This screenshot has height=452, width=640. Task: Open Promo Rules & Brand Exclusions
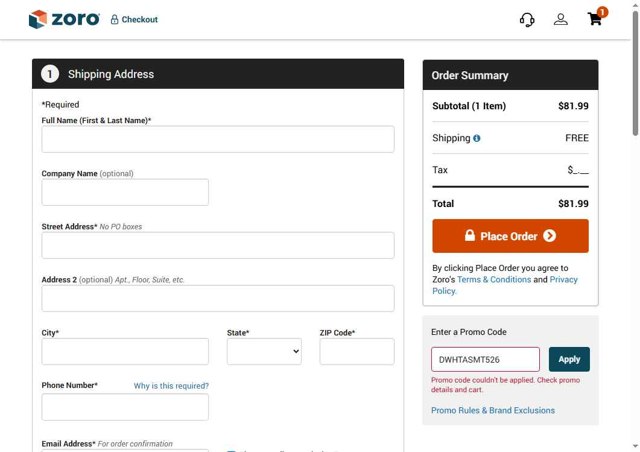coord(492,410)
